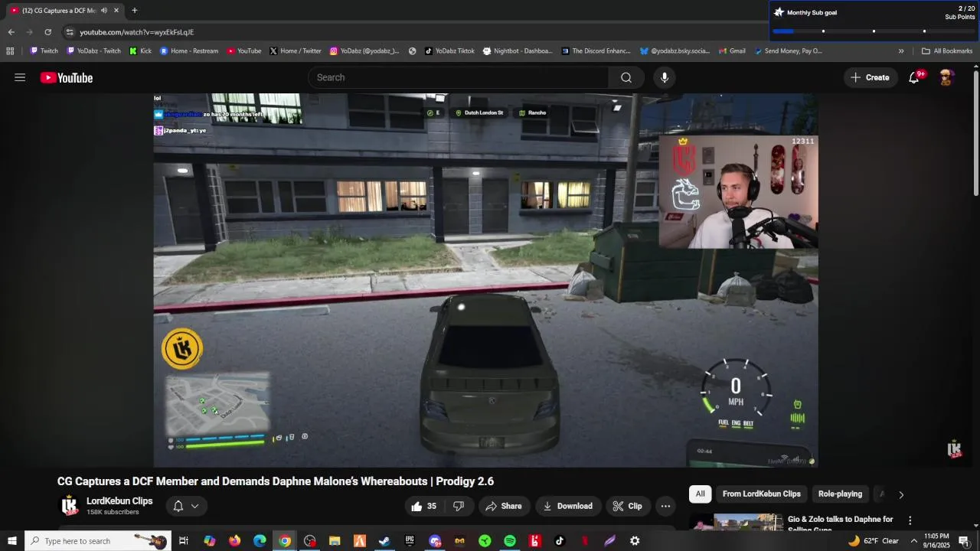Open LordKebun Clips channel name link

click(x=119, y=501)
